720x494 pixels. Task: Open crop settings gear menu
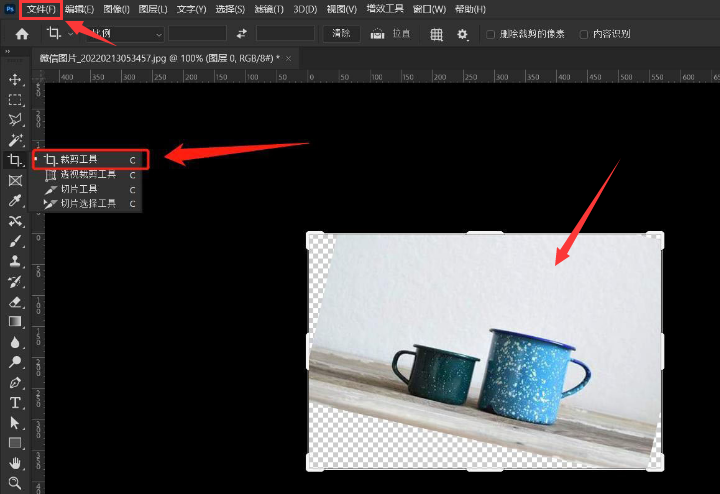point(462,34)
